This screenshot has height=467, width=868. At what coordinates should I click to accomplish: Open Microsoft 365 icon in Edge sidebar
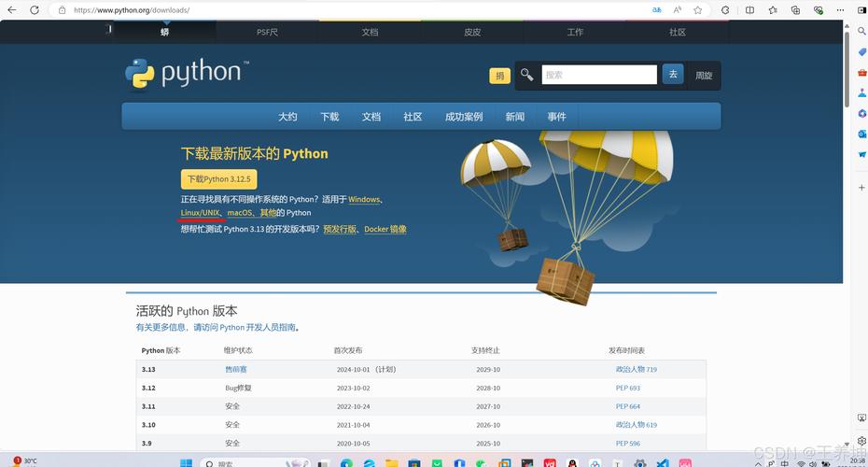click(861, 114)
